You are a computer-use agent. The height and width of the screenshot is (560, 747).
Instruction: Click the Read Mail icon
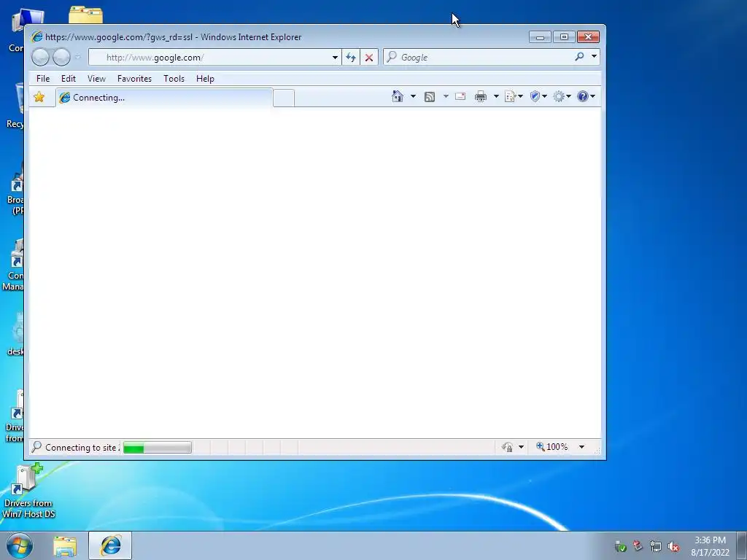460,97
